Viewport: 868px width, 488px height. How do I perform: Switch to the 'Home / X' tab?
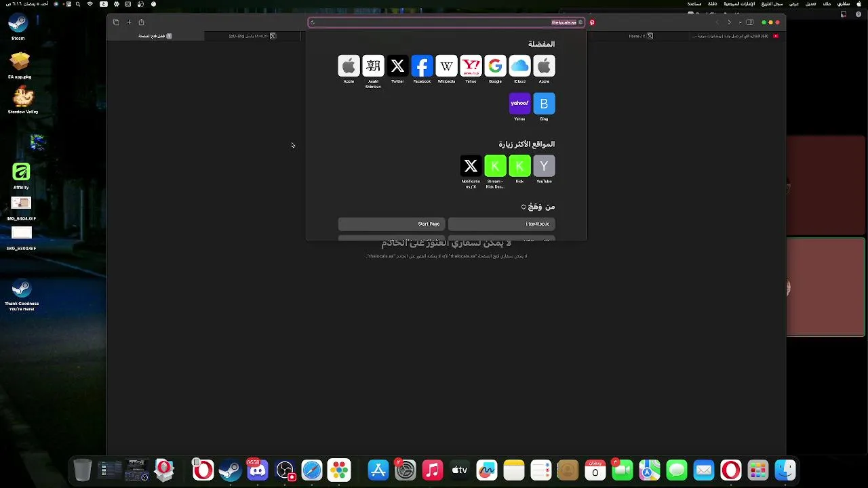(641, 36)
